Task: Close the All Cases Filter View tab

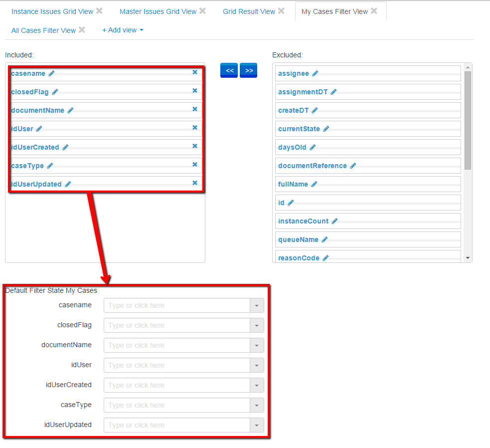Action: pos(82,30)
